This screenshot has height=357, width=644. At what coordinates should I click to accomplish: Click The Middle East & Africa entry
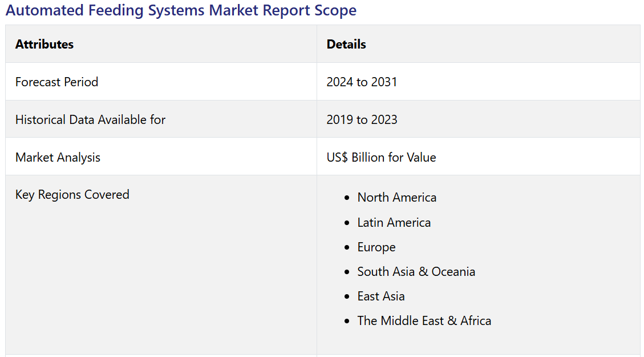coord(424,320)
